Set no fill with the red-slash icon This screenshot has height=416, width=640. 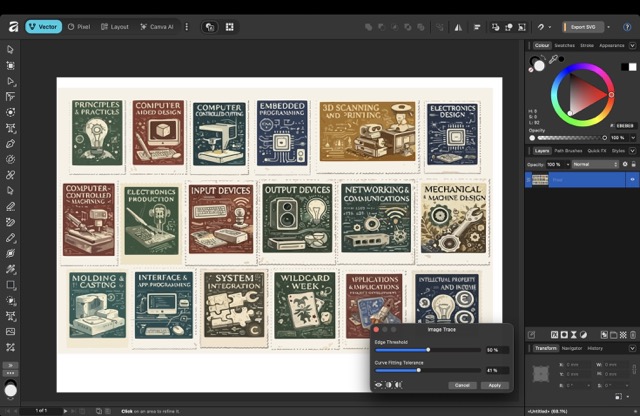point(531,70)
